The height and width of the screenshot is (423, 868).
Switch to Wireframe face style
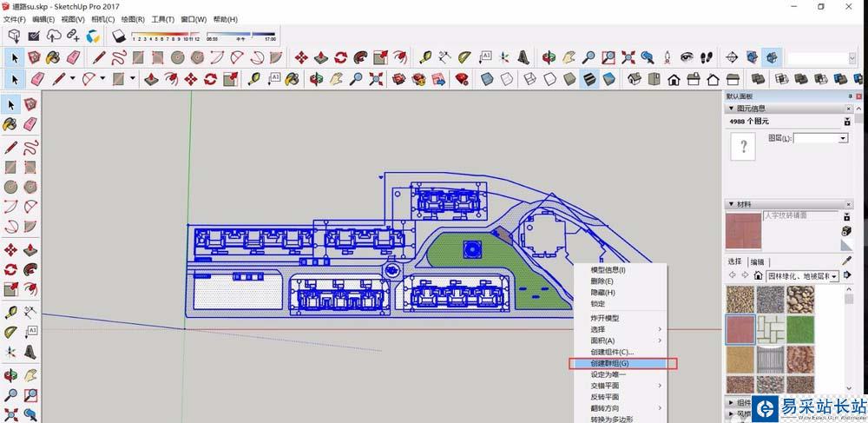tap(529, 79)
